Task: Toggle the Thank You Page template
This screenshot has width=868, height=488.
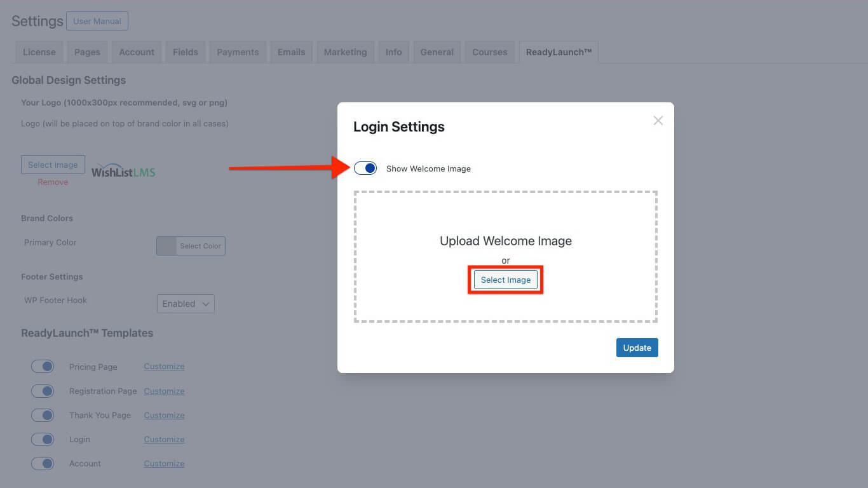Action: tap(43, 415)
